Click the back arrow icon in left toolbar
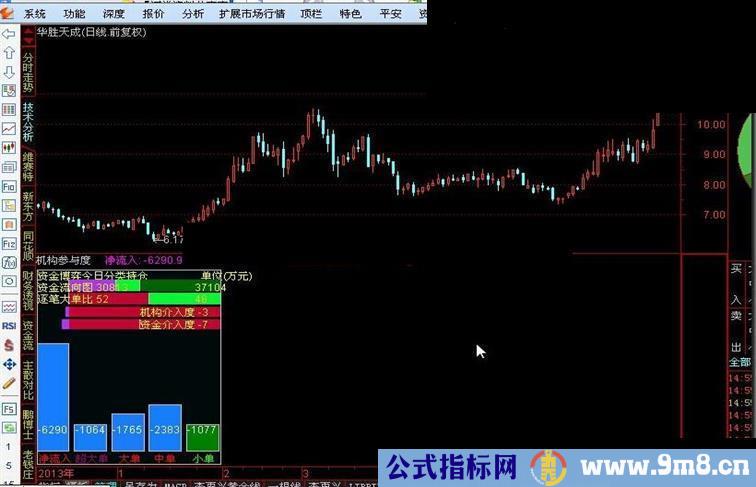This screenshot has width=756, height=487. point(8,33)
